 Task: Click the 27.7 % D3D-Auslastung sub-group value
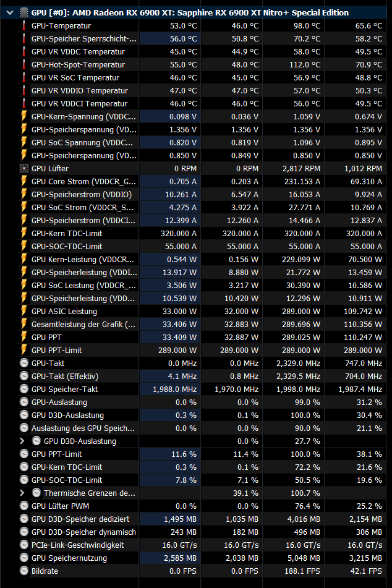pyautogui.click(x=307, y=441)
